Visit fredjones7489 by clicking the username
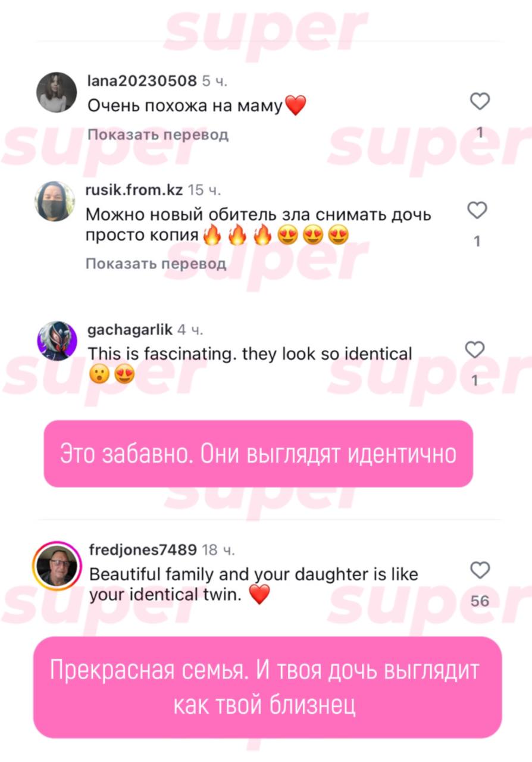This screenshot has height=762, width=532. coord(142,549)
